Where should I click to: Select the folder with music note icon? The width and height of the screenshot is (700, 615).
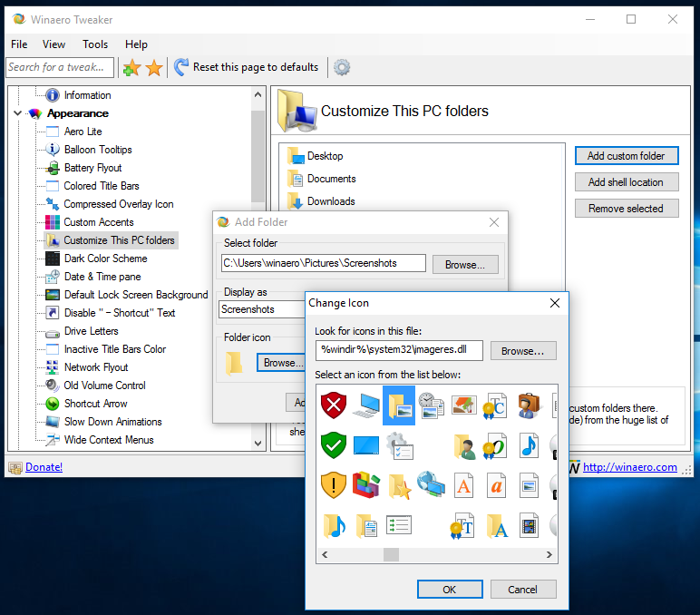tap(335, 526)
